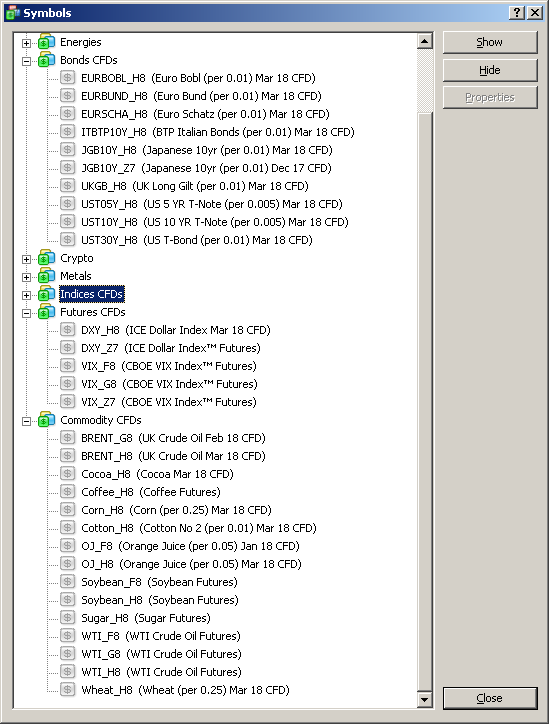The height and width of the screenshot is (724, 549).
Task: Select Coffee_H8 Coffee Futures symbol
Action: point(151,492)
